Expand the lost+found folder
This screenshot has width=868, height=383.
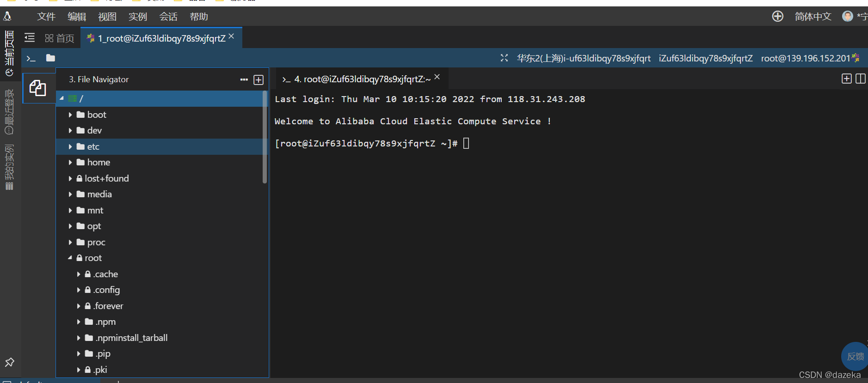coord(70,178)
